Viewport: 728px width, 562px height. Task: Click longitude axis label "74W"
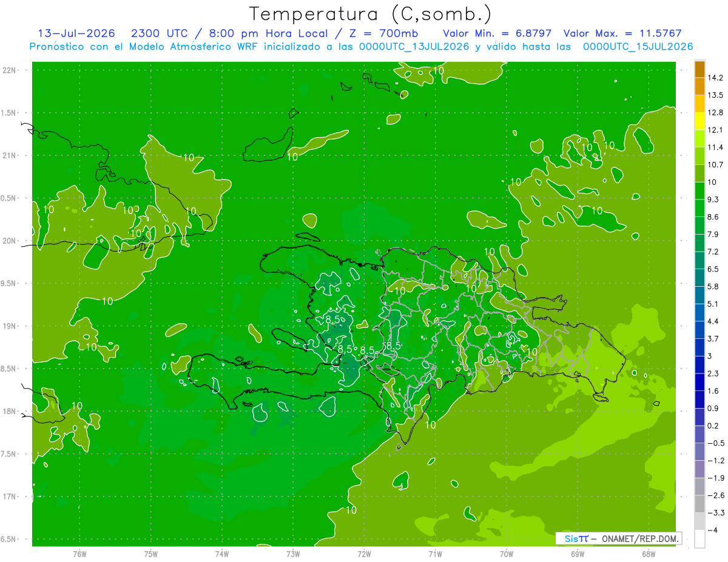[222, 554]
